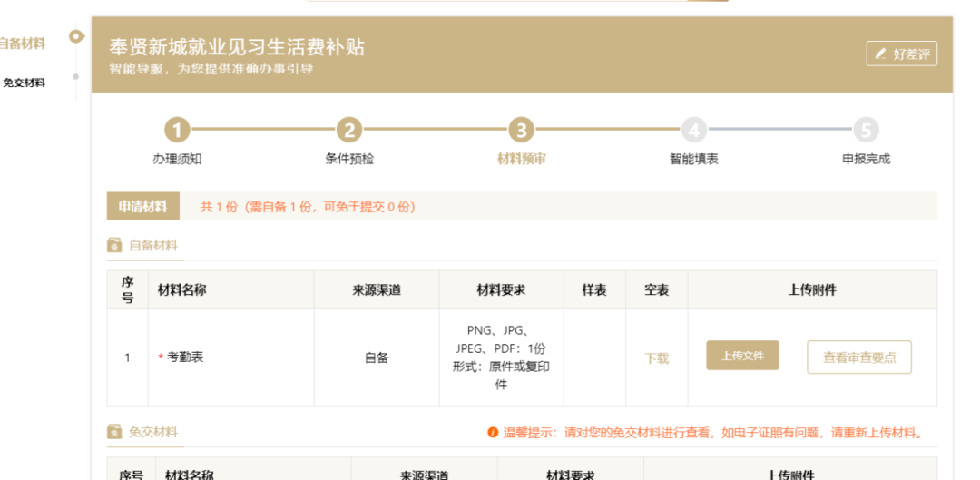Screen dimensions: 980x480
Task: Click the 自备材料 section folder icon
Action: 113,244
